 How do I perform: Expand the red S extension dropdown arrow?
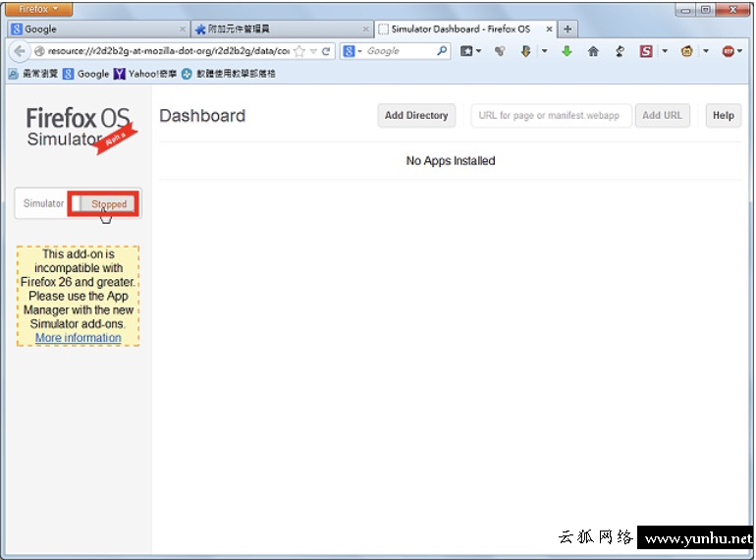pos(665,51)
